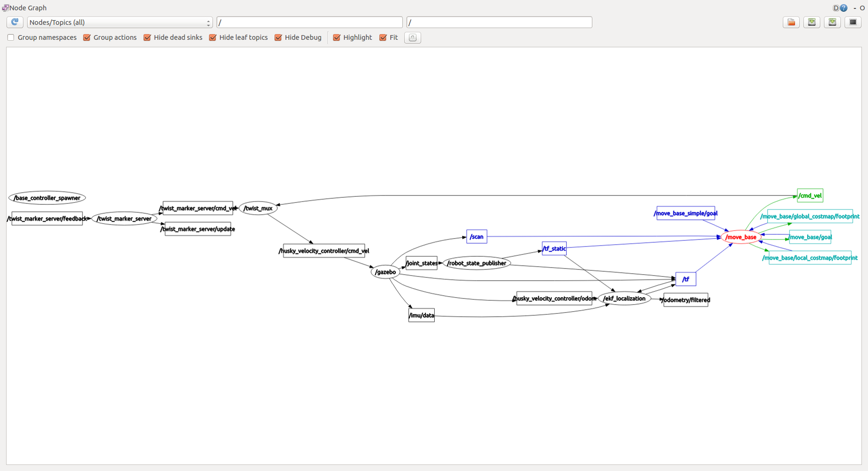Click the /gazebo node in the graph
Image resolution: width=868 pixels, height=471 pixels.
(x=385, y=271)
